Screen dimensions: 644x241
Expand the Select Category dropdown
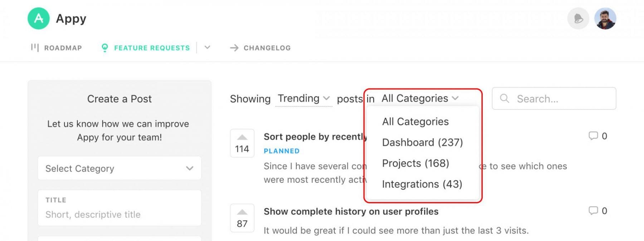[119, 168]
